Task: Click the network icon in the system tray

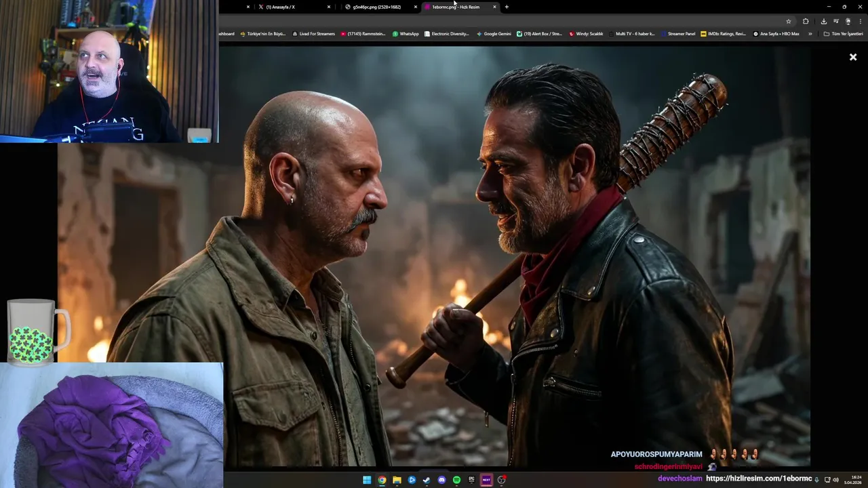Action: [x=827, y=480]
